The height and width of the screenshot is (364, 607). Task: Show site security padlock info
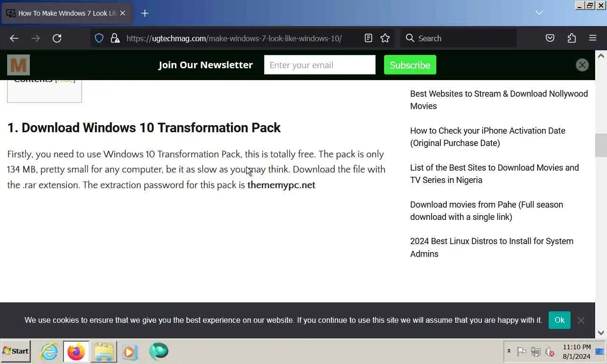[x=115, y=38]
